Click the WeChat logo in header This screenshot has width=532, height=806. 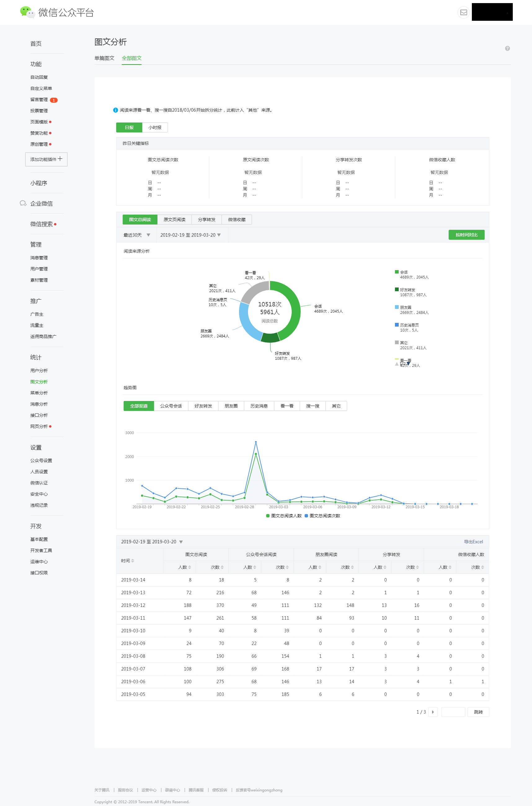pyautogui.click(x=28, y=12)
